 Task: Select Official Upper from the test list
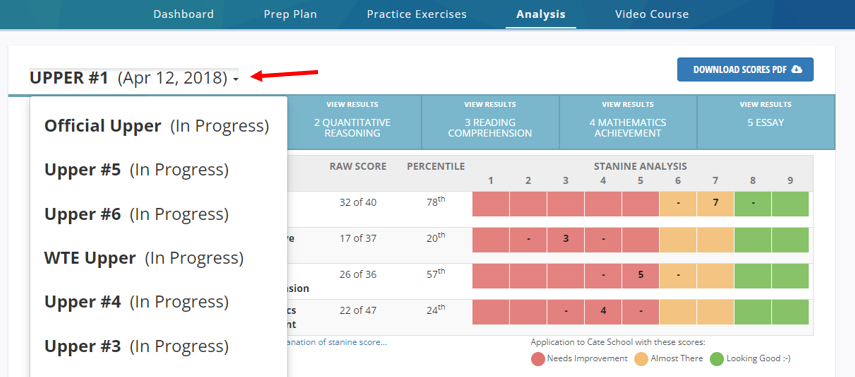(x=157, y=126)
